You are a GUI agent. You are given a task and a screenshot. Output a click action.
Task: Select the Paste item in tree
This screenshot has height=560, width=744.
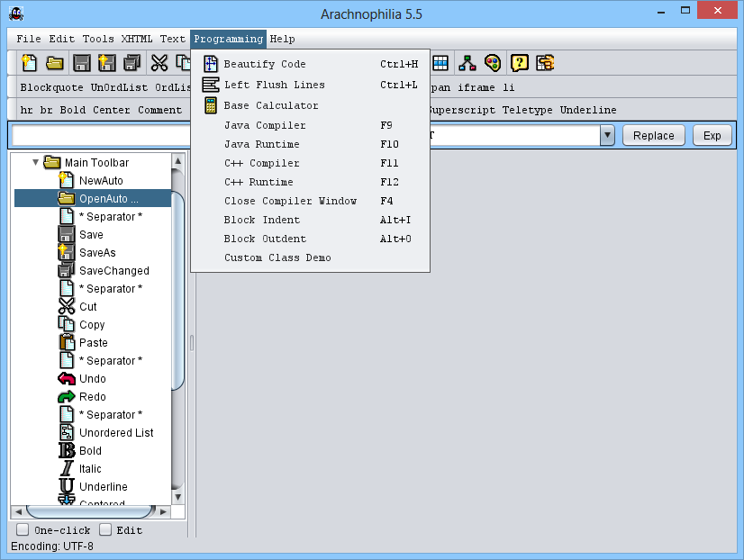coord(94,343)
